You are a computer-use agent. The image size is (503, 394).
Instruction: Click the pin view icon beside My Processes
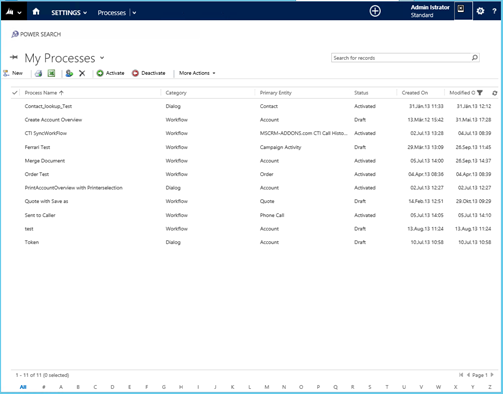click(x=14, y=57)
